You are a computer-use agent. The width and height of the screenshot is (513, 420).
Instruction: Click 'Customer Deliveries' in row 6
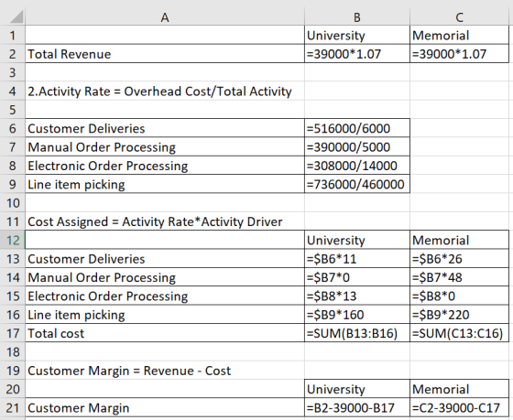pyautogui.click(x=165, y=128)
